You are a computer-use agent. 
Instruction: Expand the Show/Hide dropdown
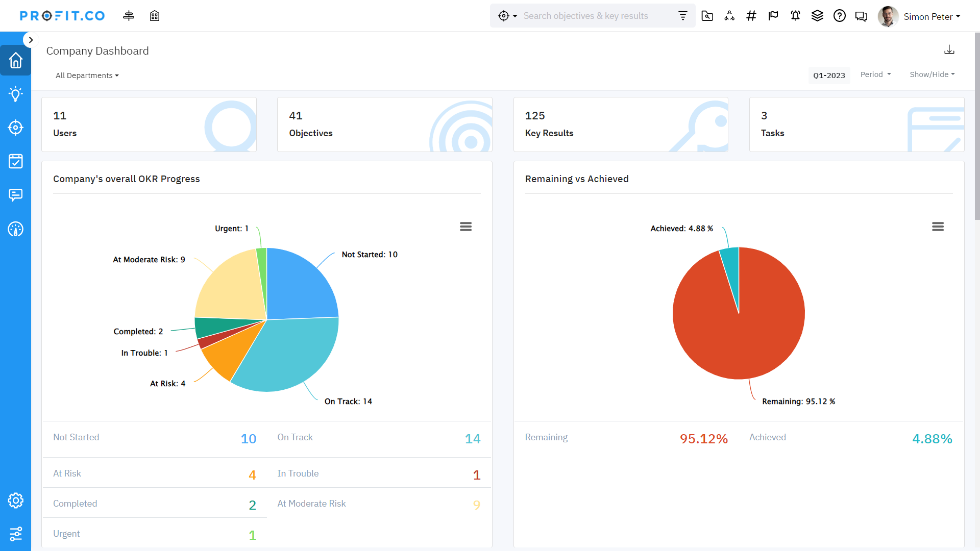click(x=932, y=74)
